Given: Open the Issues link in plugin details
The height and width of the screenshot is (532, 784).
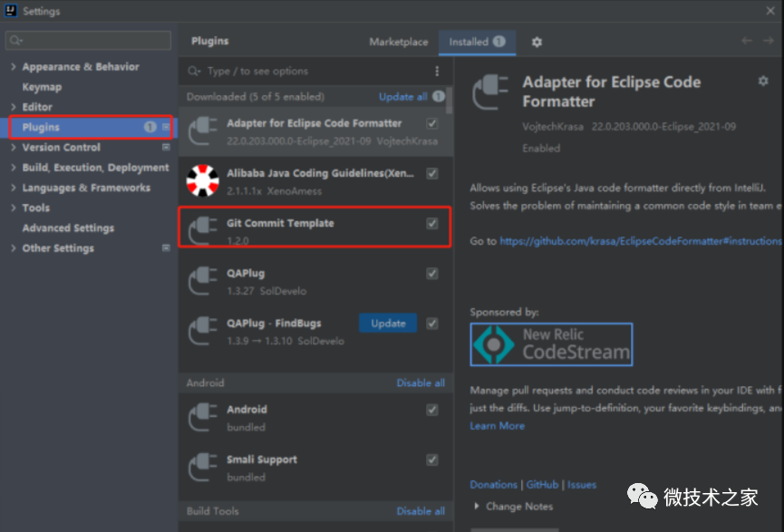Looking at the screenshot, I should [x=582, y=485].
